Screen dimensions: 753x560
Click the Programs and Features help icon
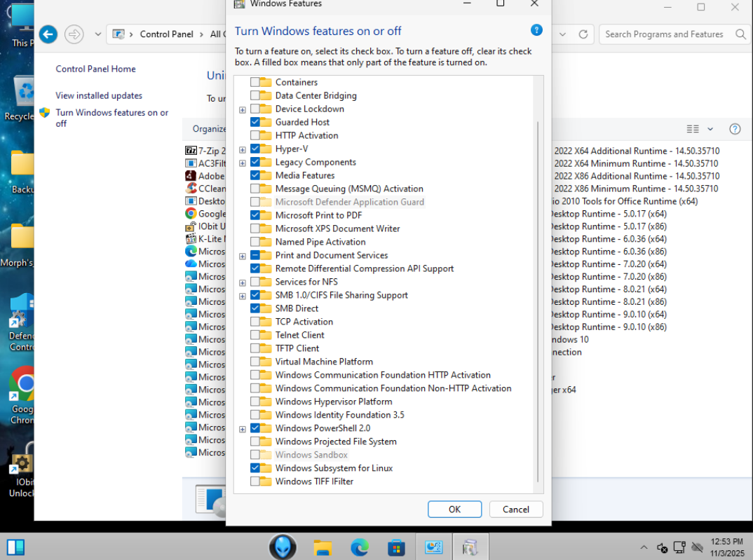click(x=735, y=129)
